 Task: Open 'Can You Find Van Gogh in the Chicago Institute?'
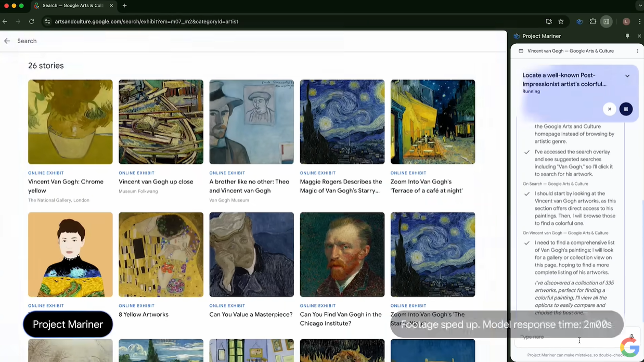point(340,319)
